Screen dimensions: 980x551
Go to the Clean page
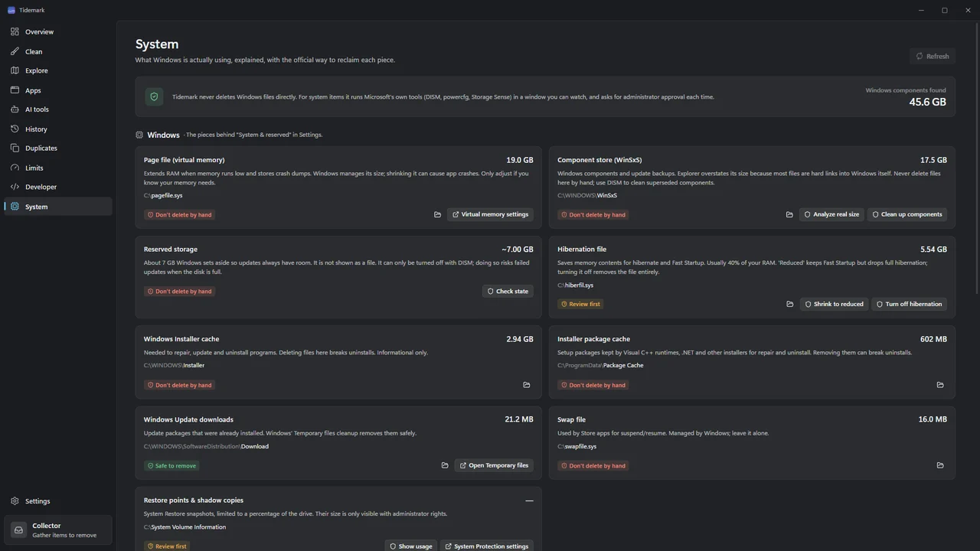tap(57, 51)
